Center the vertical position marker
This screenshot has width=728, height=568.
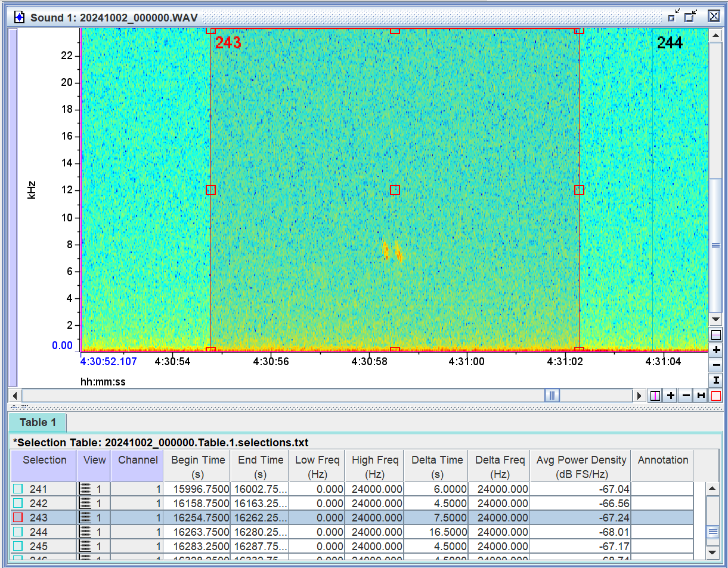pyautogui.click(x=716, y=335)
